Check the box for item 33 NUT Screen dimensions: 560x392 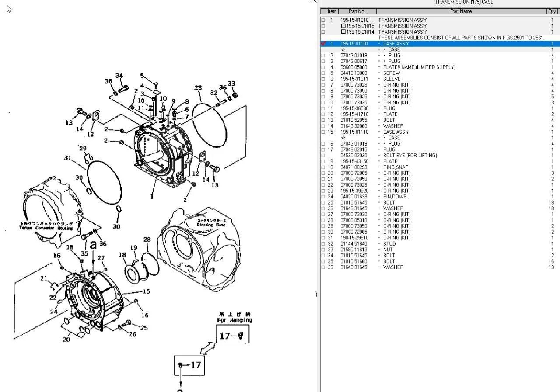323,250
